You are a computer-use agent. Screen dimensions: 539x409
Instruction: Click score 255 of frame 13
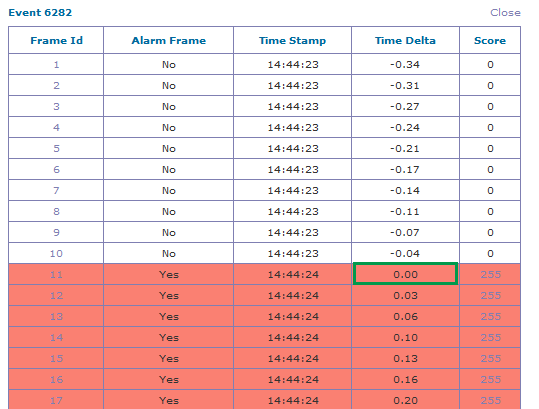pyautogui.click(x=491, y=317)
